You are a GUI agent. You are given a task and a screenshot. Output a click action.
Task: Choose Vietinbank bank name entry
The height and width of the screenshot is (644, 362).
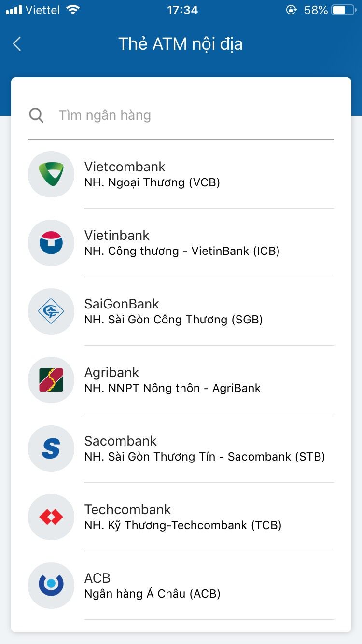tap(117, 236)
